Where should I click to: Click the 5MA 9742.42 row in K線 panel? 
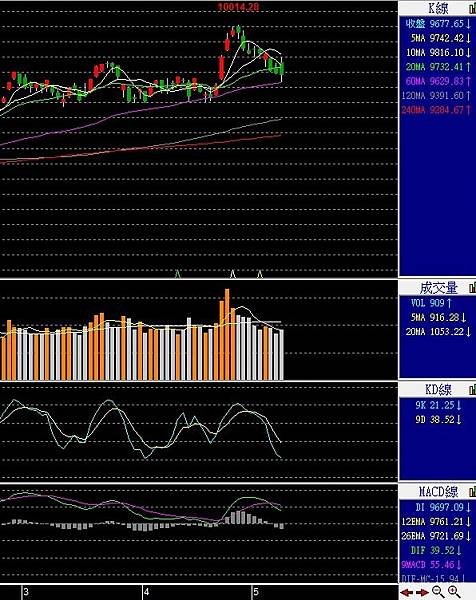[x=441, y=38]
